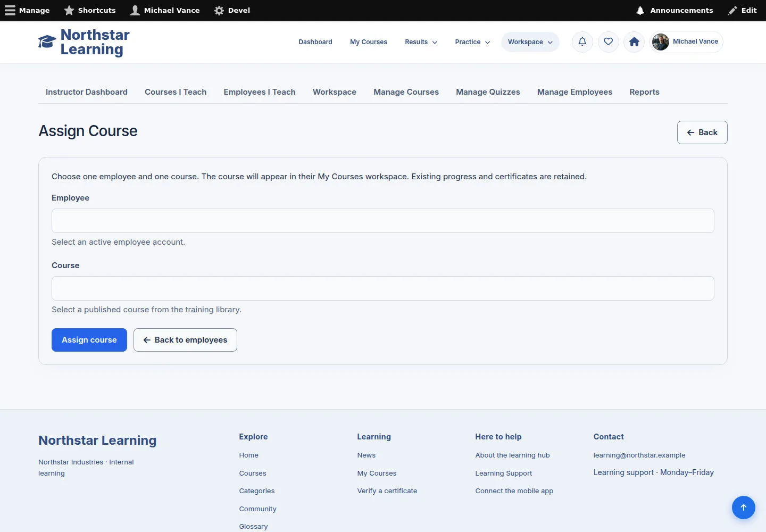Click learning@northstar.example email link
766x532 pixels.
[639, 455]
